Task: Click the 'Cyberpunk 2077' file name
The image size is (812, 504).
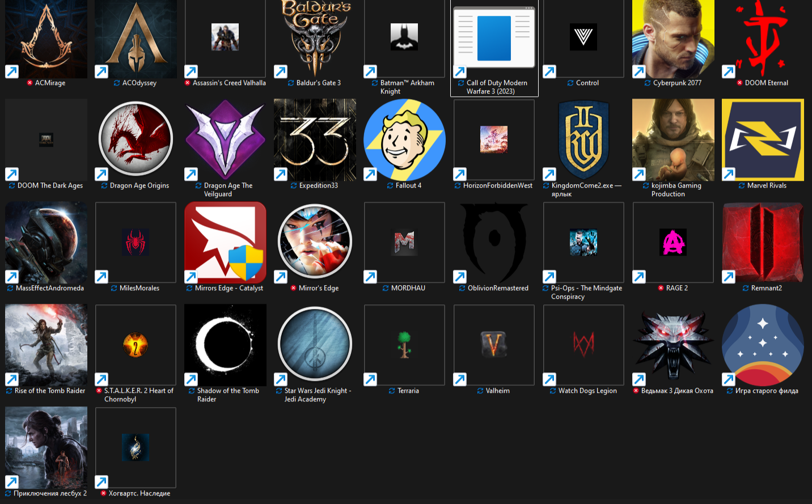Action: [x=677, y=83]
